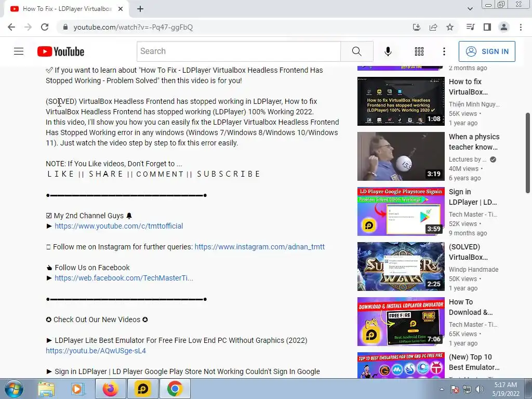Open LDPlayer from the taskbar
This screenshot has height=399, width=532.
(142, 389)
